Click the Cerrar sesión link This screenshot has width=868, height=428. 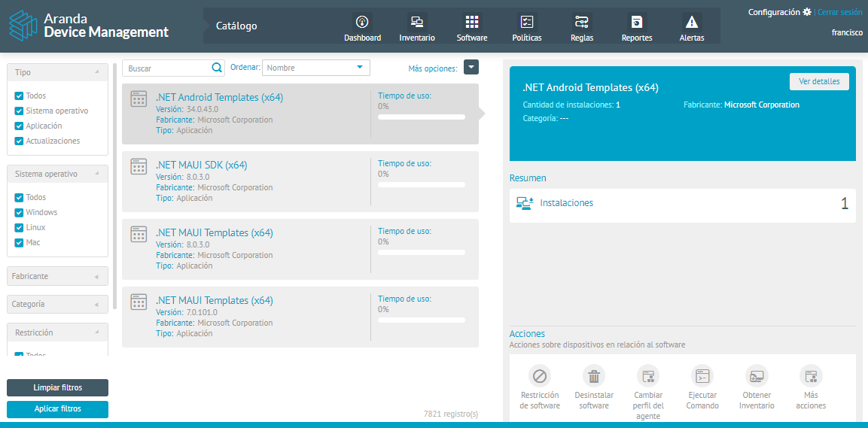[x=839, y=11]
